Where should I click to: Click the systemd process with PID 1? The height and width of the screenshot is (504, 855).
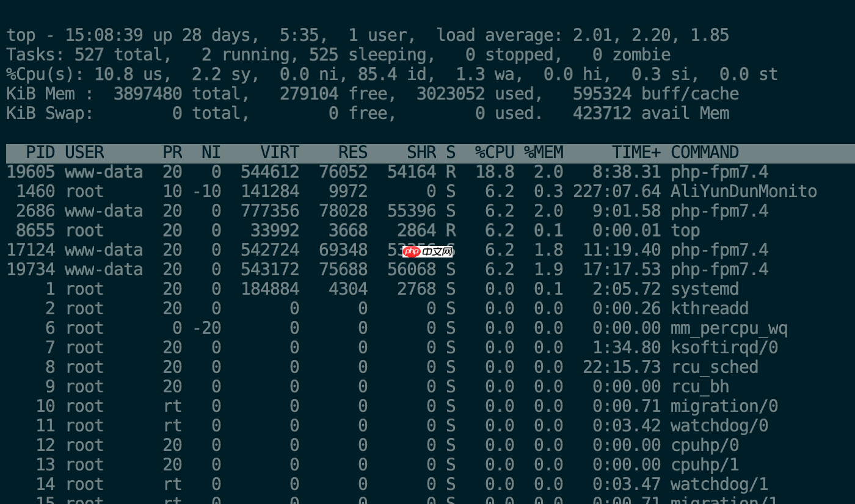click(x=366, y=289)
